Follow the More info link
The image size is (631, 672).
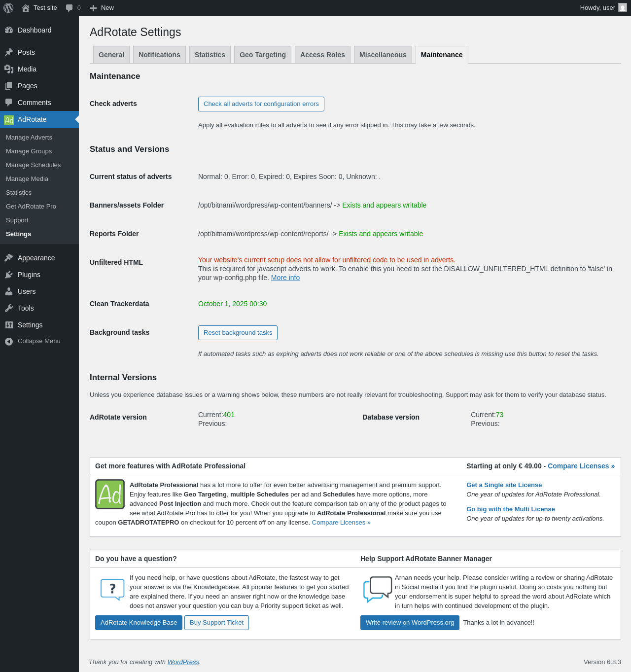[x=285, y=278]
